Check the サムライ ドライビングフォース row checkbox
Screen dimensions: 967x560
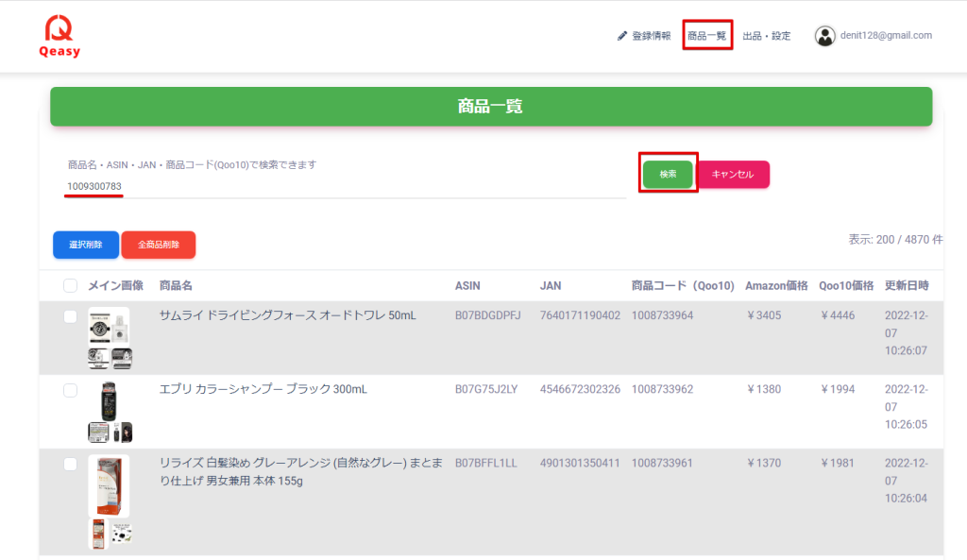click(71, 317)
